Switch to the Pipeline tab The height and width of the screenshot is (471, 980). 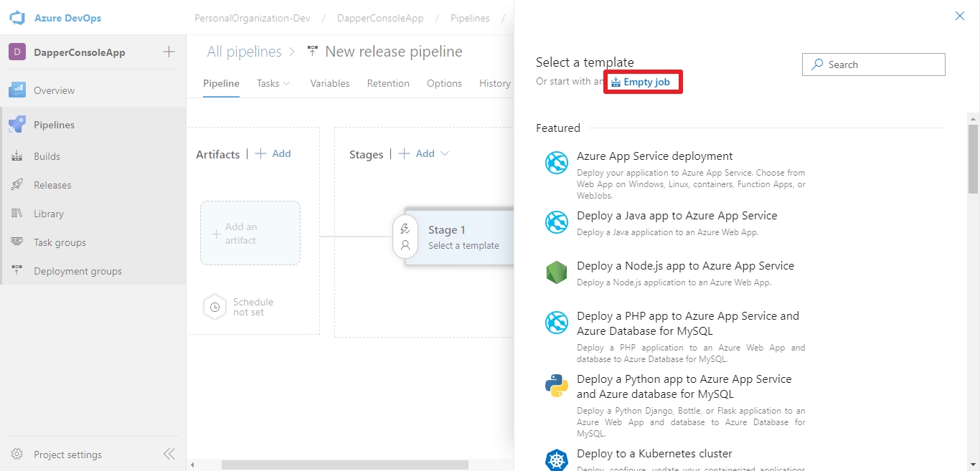click(x=221, y=83)
